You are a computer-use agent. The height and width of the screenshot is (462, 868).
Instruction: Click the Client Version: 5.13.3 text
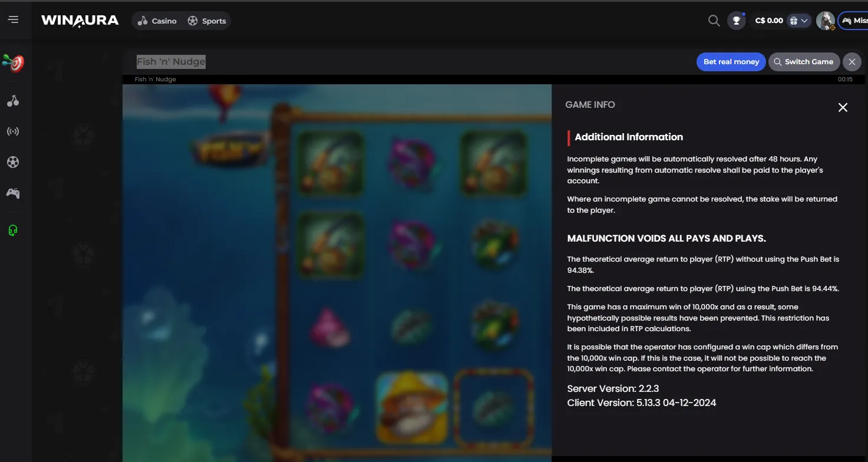[642, 403]
